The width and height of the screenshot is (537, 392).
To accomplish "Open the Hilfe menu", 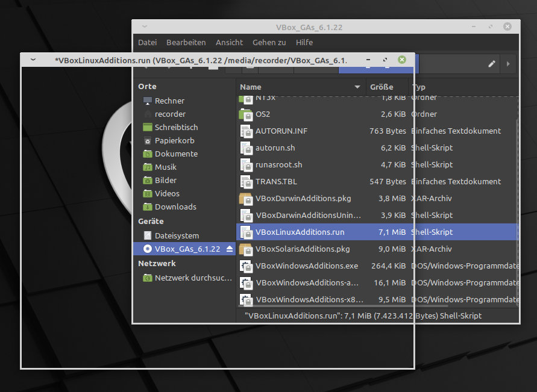I will (x=304, y=42).
